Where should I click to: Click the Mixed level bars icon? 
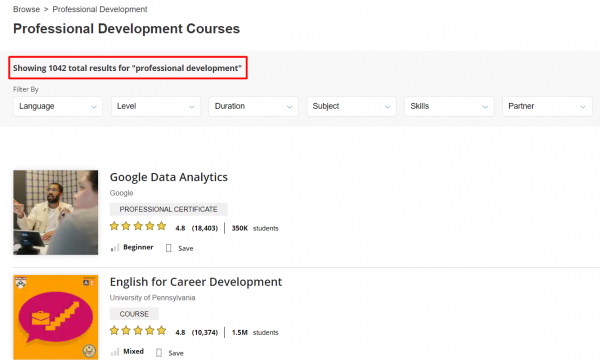tap(115, 352)
